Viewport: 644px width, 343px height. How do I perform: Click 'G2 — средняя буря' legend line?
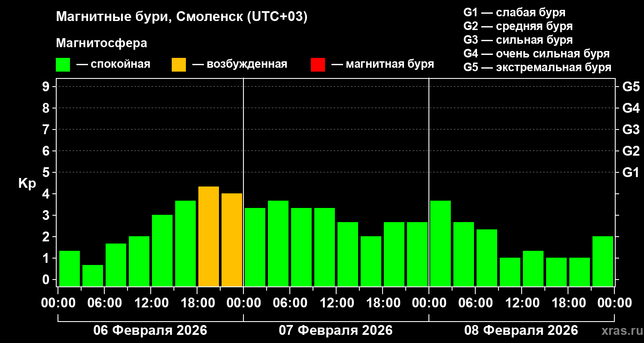pos(518,26)
